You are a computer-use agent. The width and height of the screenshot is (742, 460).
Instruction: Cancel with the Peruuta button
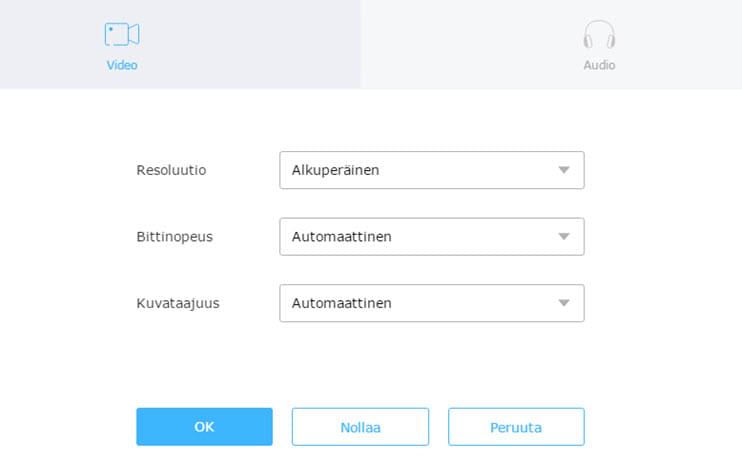click(516, 427)
